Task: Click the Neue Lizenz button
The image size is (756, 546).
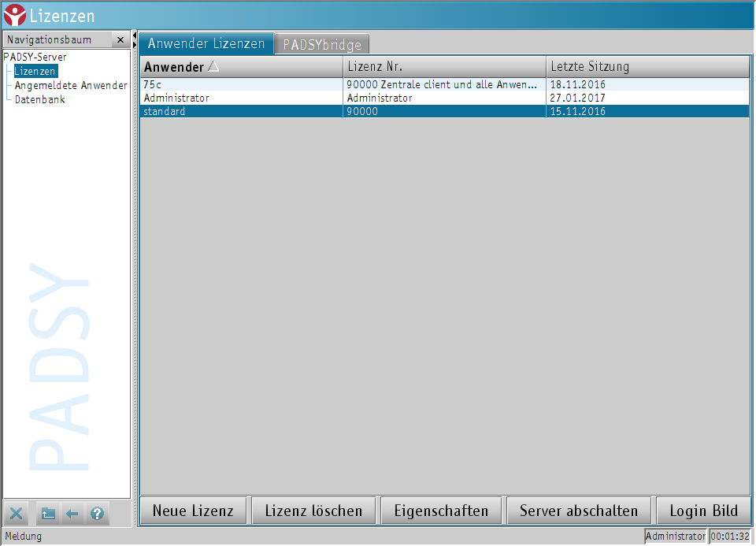Action: pyautogui.click(x=193, y=511)
